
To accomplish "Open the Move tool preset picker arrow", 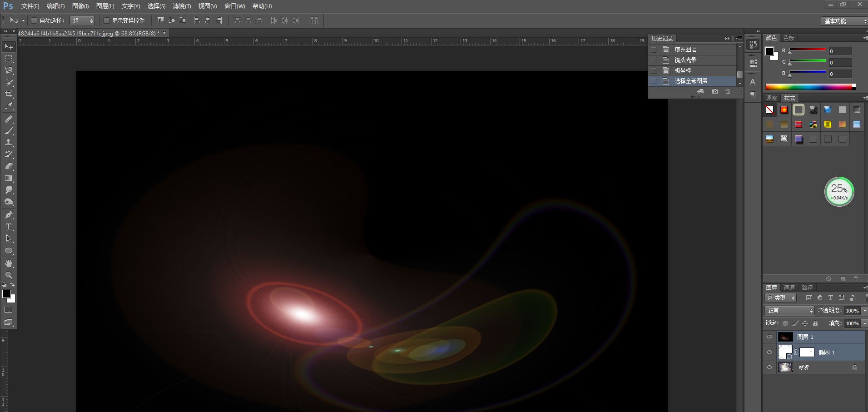I will pyautogui.click(x=23, y=20).
